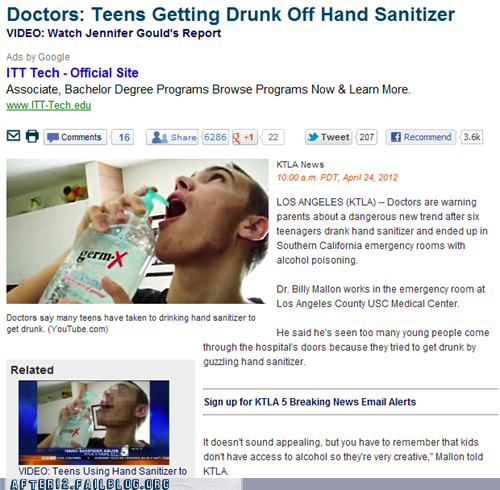Click the comment count 16 bubble
Image resolution: width=500 pixels, height=490 pixels.
coord(123,137)
